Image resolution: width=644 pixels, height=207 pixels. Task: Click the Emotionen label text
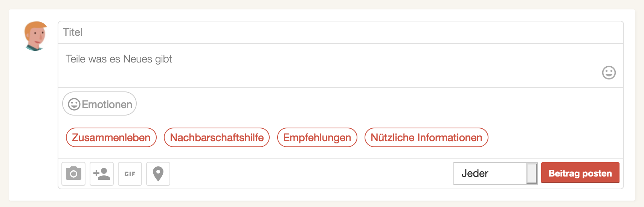coord(107,104)
